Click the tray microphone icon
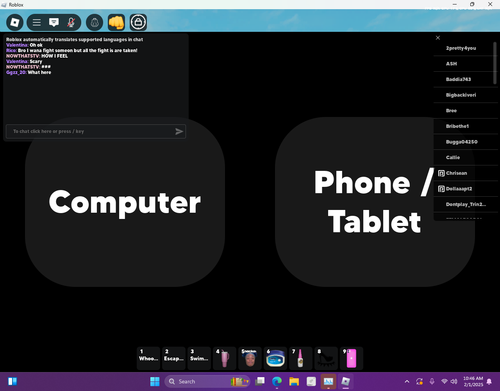Viewport: 500px width, 391px height. pos(432,381)
